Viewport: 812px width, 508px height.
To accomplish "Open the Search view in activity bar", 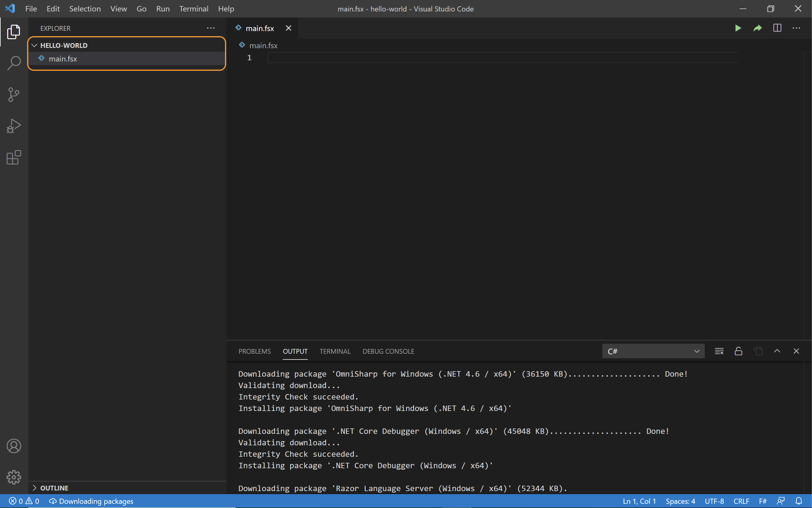I will pyautogui.click(x=14, y=63).
